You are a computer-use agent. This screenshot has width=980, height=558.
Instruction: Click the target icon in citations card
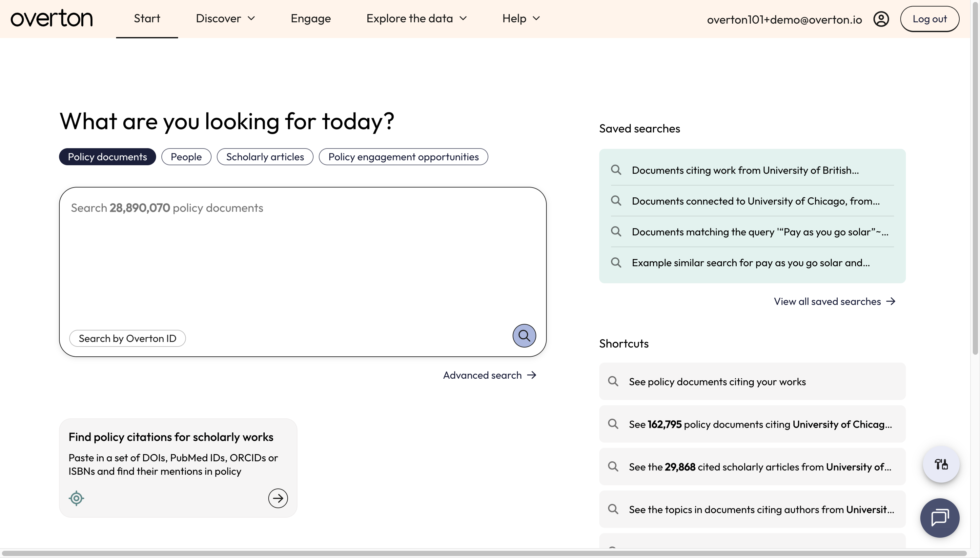[76, 498]
